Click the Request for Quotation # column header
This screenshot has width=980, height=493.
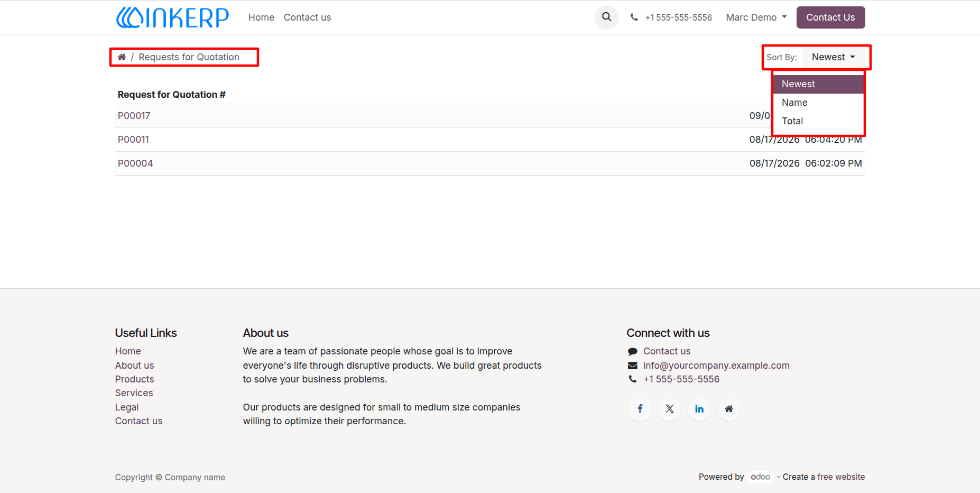click(172, 95)
